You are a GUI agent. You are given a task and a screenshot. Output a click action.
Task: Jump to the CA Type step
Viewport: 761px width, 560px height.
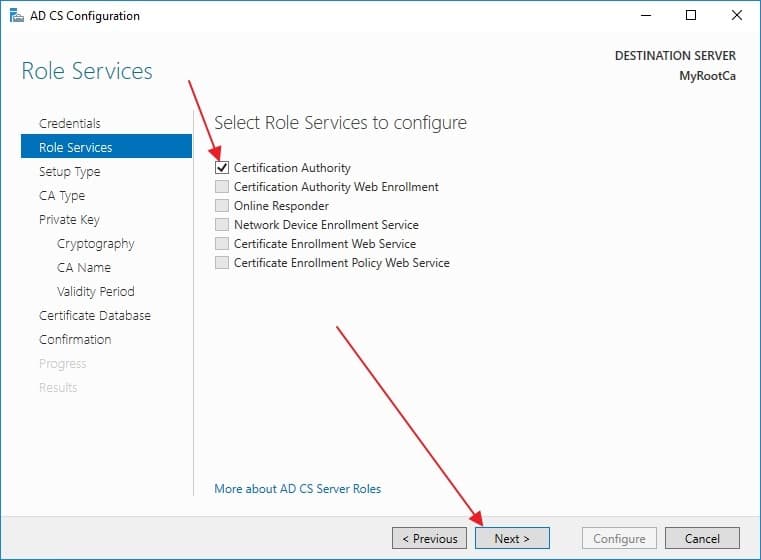click(x=62, y=196)
